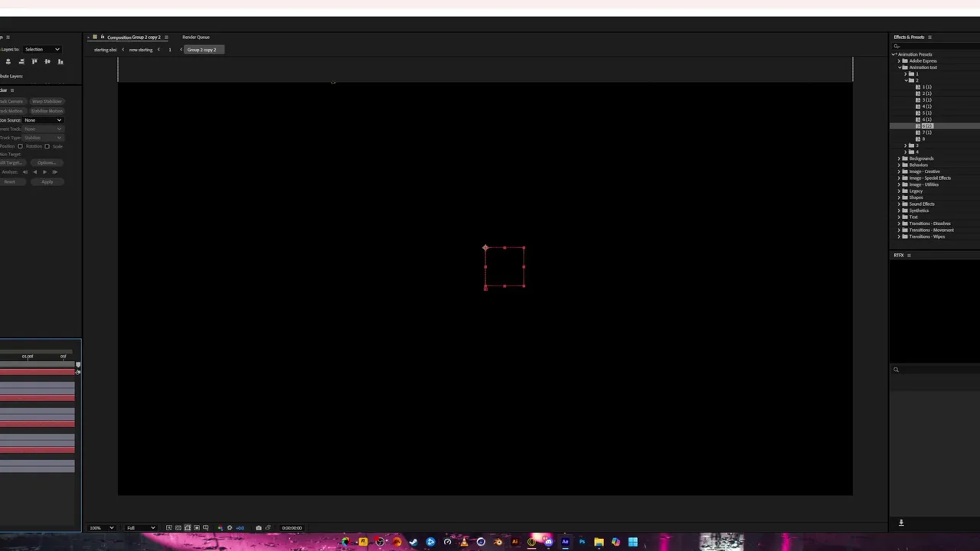This screenshot has height=551, width=980.
Task: Toggle the Scale checkbox in Tracker
Action: [47, 146]
